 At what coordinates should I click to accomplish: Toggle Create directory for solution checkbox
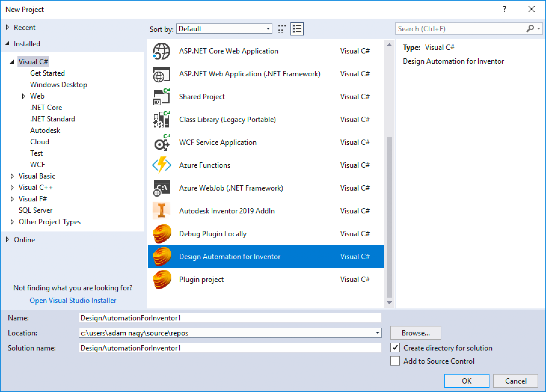click(395, 348)
